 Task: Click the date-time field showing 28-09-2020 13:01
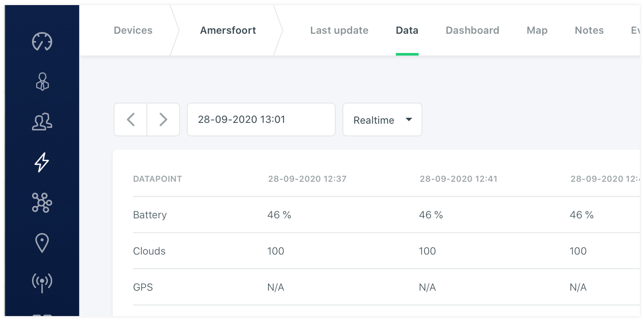tap(261, 119)
